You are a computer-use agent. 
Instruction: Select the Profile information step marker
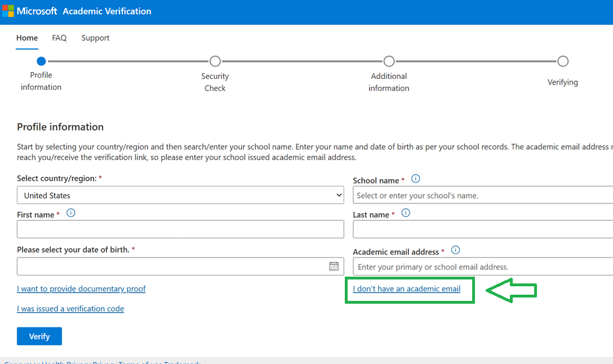(41, 61)
